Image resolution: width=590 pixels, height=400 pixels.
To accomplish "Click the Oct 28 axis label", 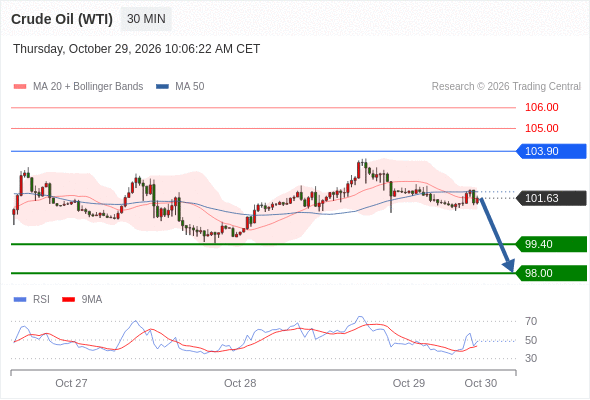I will click(x=240, y=383).
